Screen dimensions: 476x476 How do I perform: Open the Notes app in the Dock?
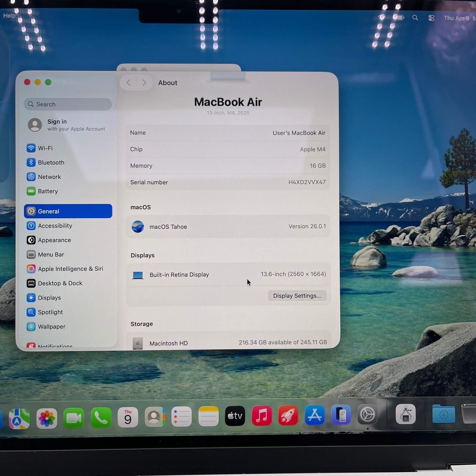[208, 416]
